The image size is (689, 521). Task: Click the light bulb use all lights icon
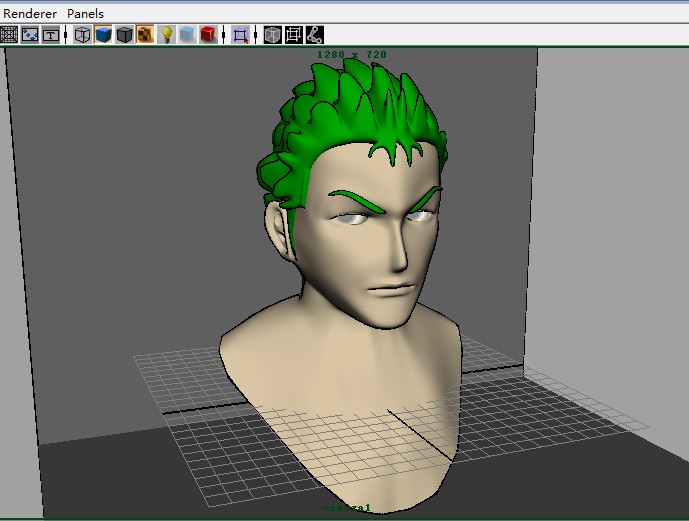click(166, 35)
